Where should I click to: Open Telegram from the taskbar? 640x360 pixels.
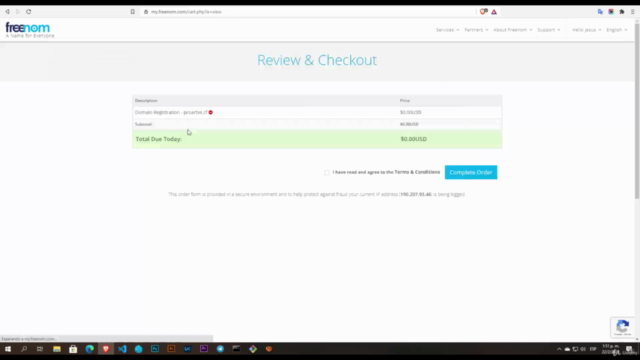click(x=220, y=349)
